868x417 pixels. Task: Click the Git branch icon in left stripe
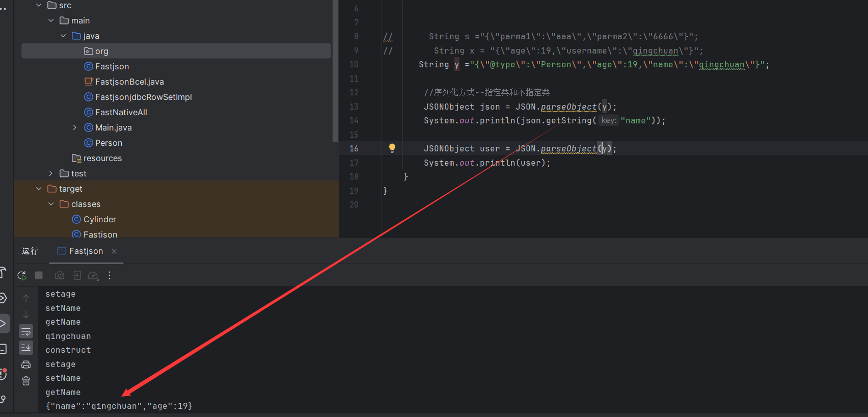pyautogui.click(x=3, y=399)
